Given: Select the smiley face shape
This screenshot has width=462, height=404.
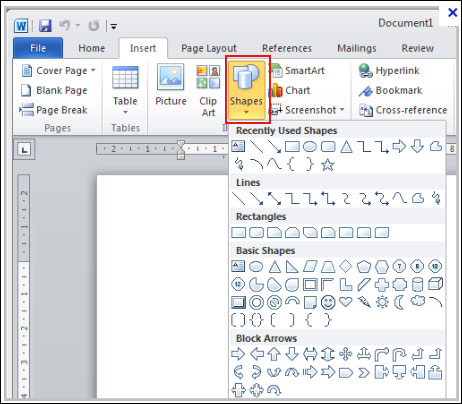Looking at the screenshot, I should pos(328,302).
